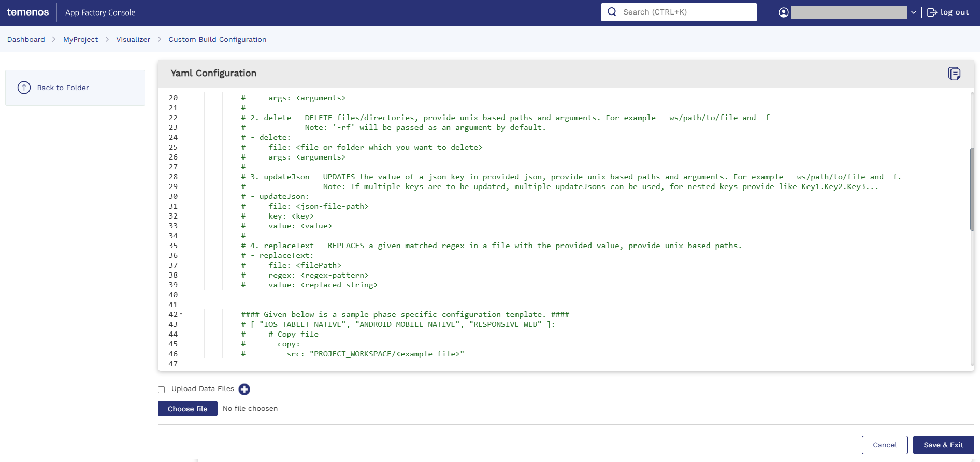Click the line starting '# 2. delete - DELETE'
This screenshot has height=462, width=980.
pyautogui.click(x=505, y=118)
